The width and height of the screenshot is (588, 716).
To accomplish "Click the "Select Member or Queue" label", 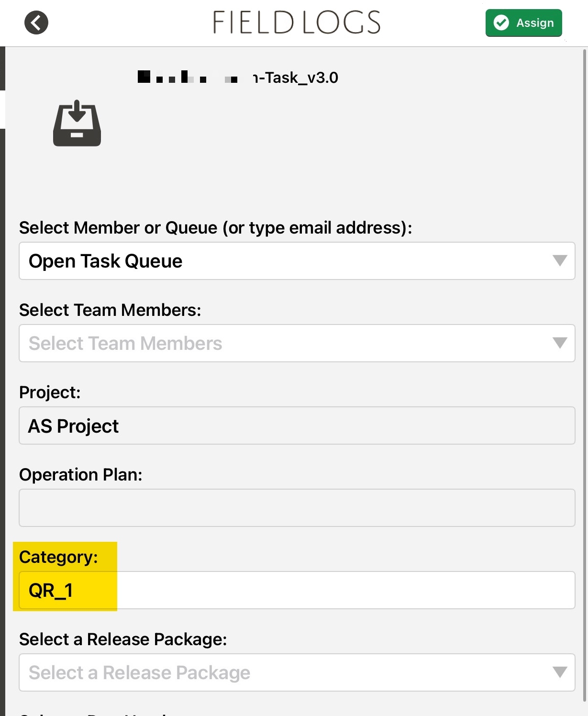I will point(215,228).
